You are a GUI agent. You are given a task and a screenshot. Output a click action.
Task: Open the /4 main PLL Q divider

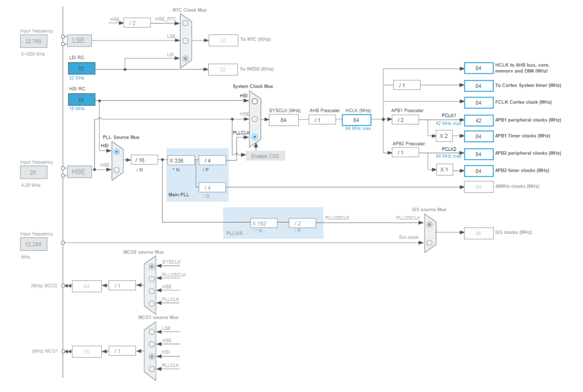click(x=212, y=188)
